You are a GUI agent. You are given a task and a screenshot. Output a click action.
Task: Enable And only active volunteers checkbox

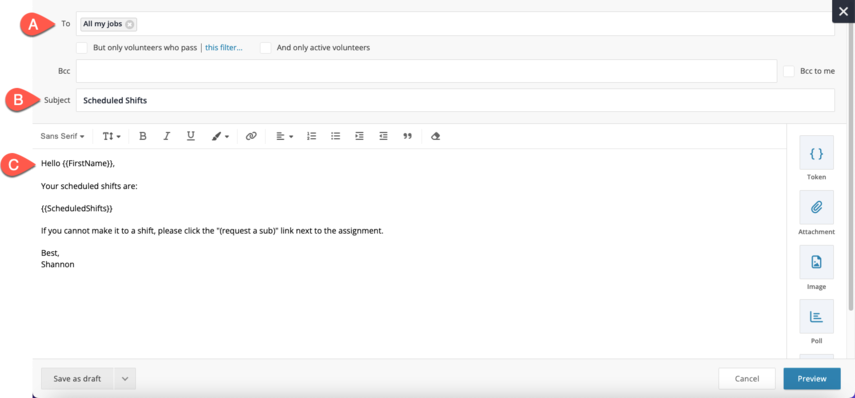(x=266, y=48)
